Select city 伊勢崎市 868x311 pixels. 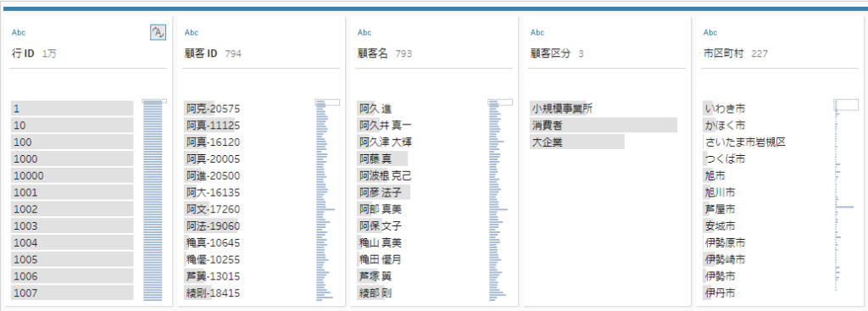[725, 259]
